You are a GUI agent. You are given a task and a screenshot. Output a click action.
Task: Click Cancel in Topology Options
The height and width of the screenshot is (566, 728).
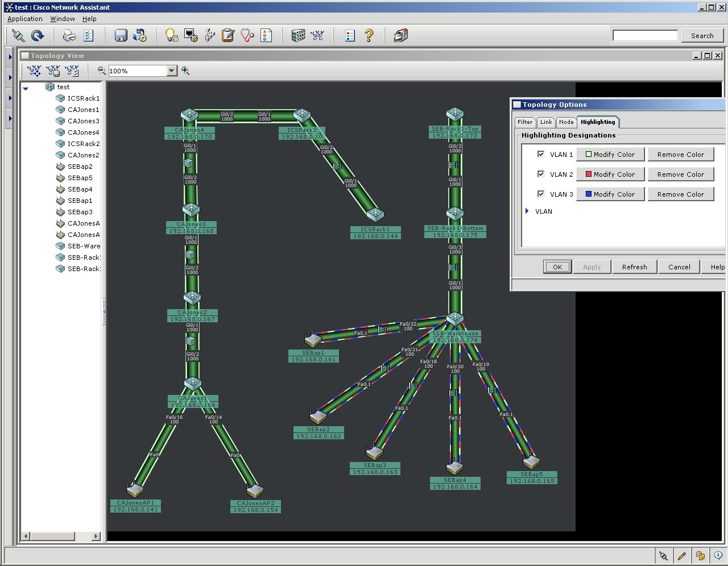[680, 267]
